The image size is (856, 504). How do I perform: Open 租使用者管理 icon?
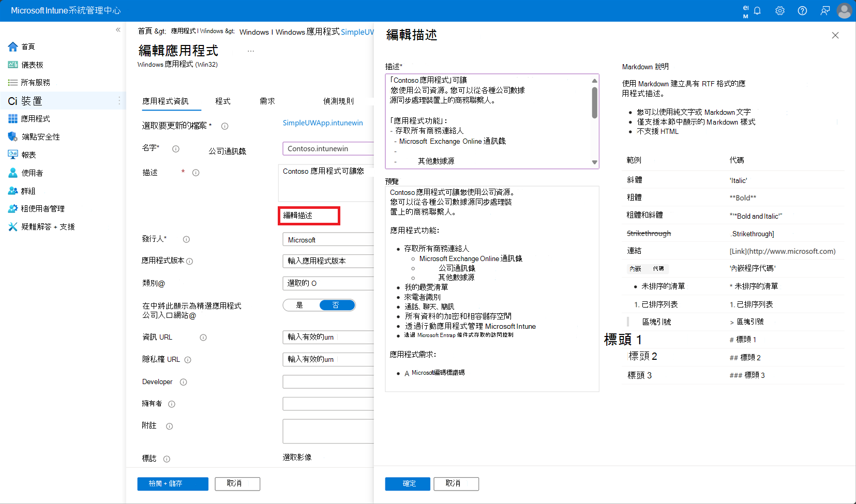click(x=13, y=209)
